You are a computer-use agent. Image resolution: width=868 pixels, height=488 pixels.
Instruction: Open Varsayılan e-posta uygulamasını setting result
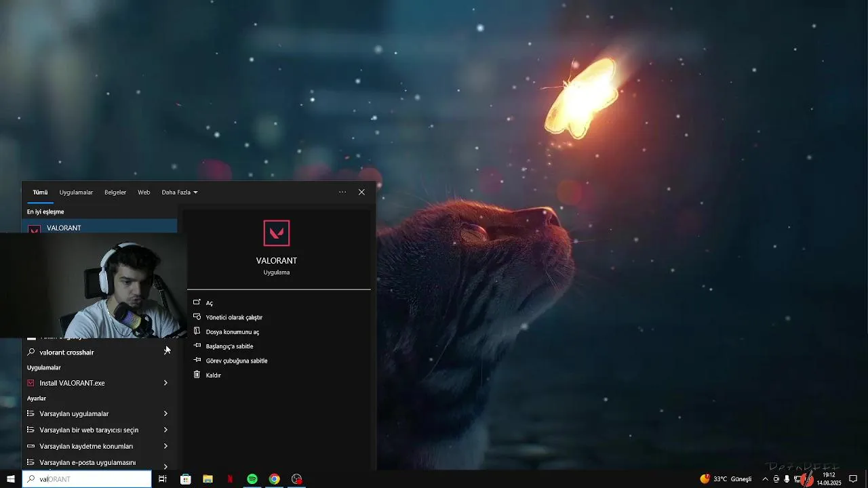click(88, 463)
